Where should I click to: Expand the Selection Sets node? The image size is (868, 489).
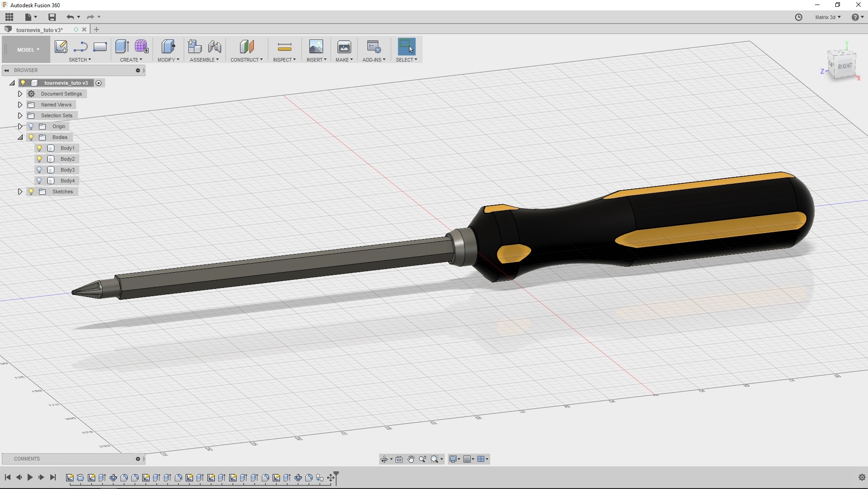click(20, 115)
